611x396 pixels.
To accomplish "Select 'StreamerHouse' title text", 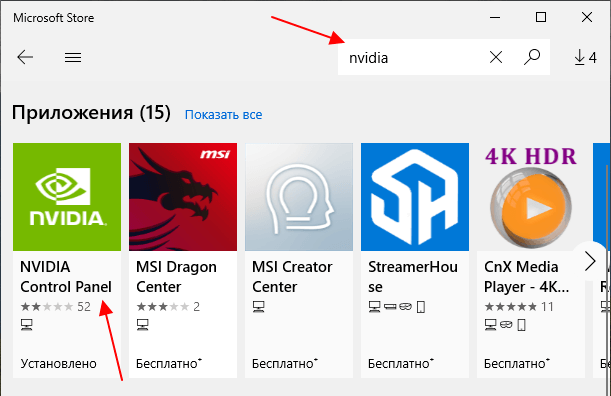I will pyautogui.click(x=413, y=277).
